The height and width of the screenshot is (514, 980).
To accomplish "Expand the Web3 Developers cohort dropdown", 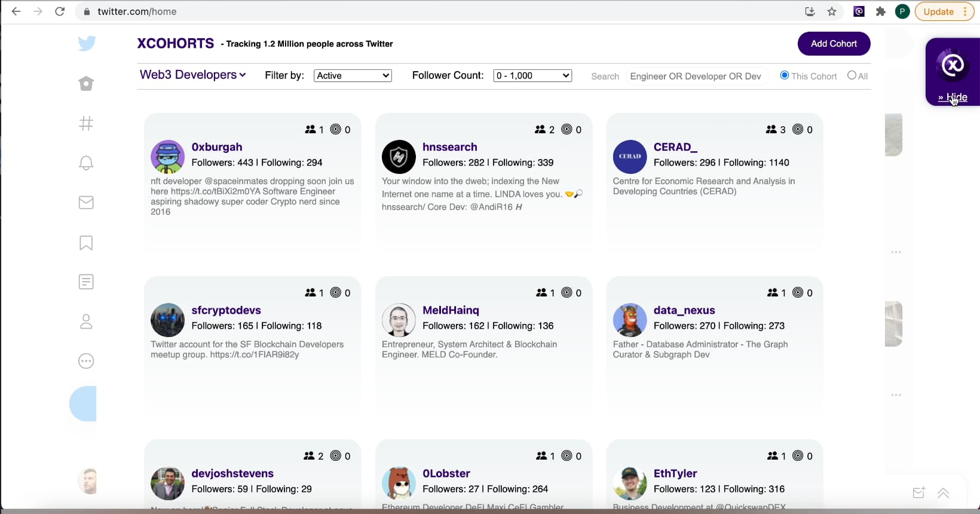I will [x=192, y=75].
